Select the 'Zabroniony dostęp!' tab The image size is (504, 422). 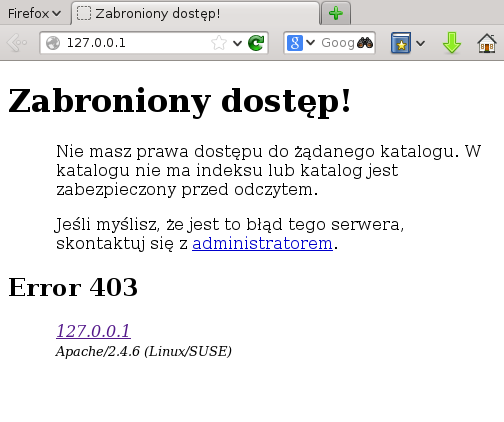point(195,13)
